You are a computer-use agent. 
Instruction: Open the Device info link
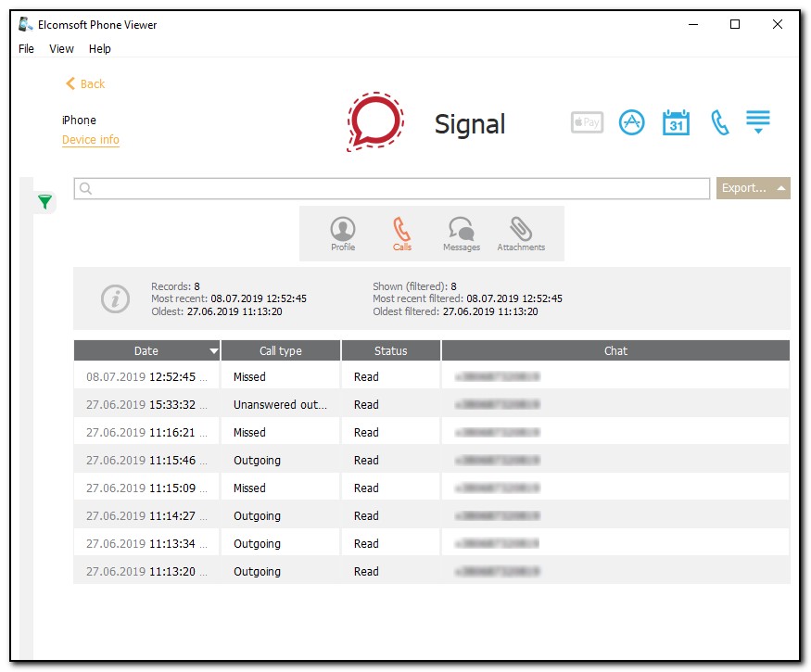(x=90, y=140)
